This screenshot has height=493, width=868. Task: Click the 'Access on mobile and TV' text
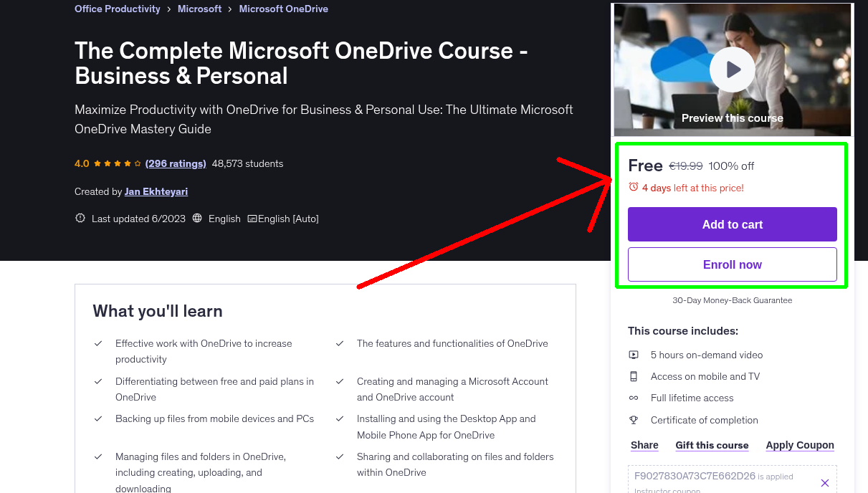pyautogui.click(x=705, y=376)
